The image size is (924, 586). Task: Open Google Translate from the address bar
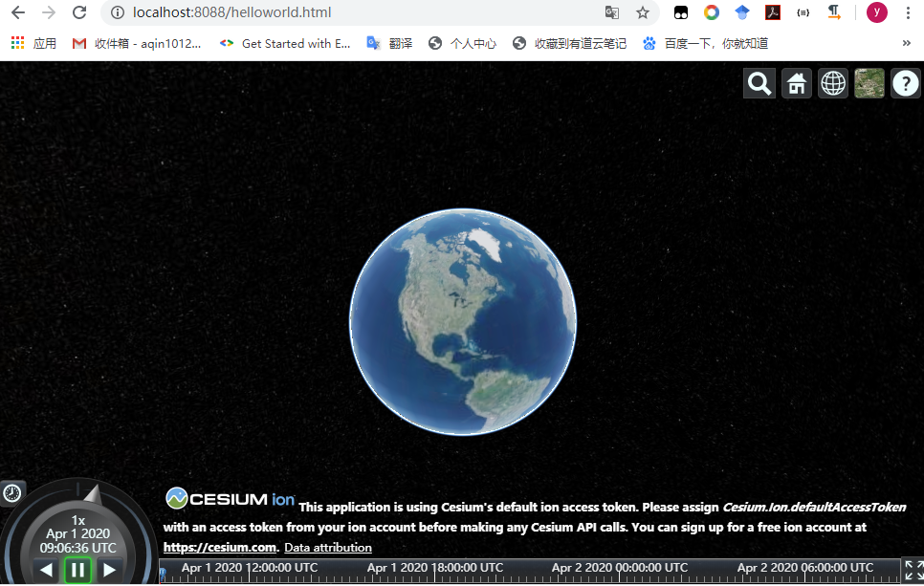612,14
